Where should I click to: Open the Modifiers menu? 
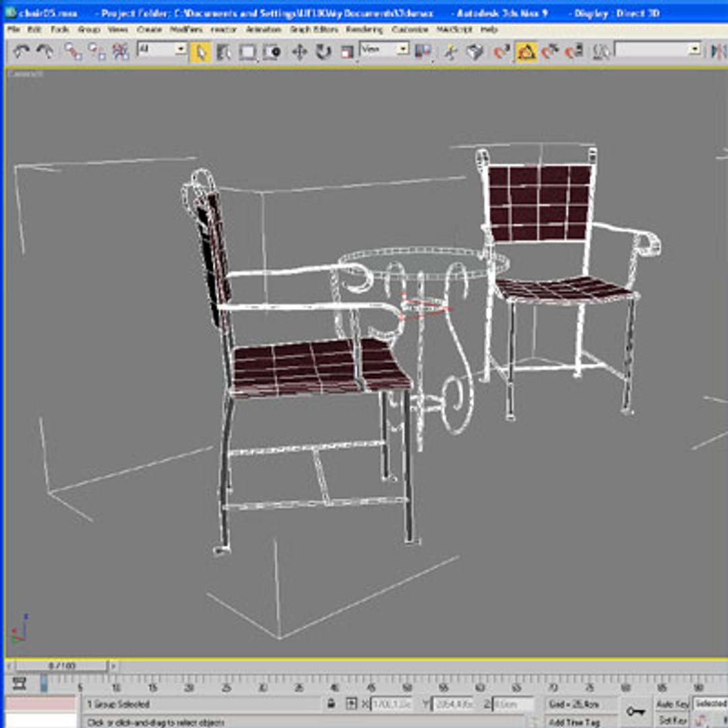186,29
